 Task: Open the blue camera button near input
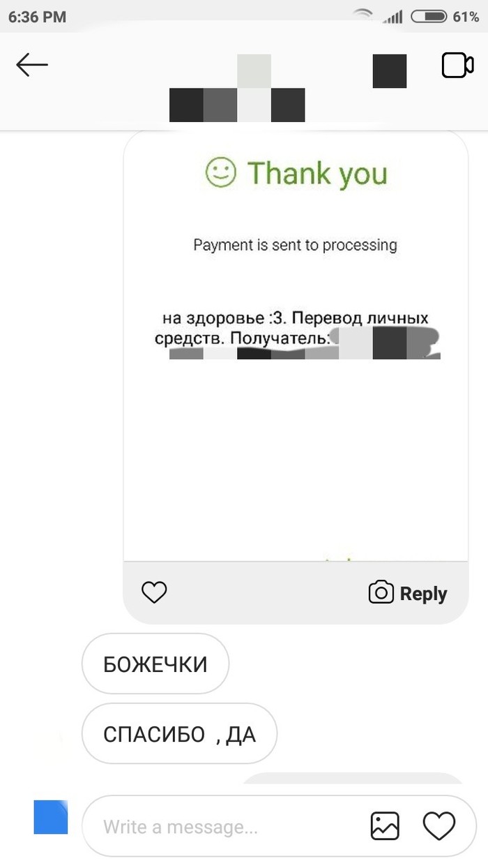coord(51,817)
